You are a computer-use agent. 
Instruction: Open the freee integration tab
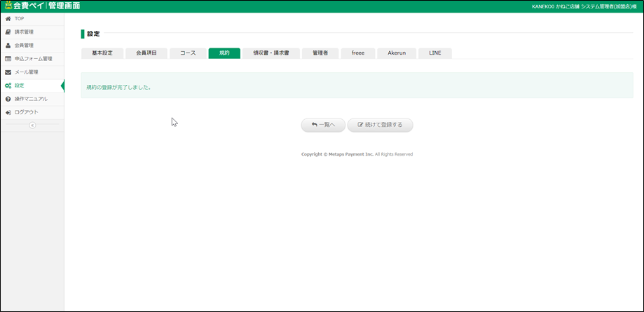pyautogui.click(x=358, y=53)
